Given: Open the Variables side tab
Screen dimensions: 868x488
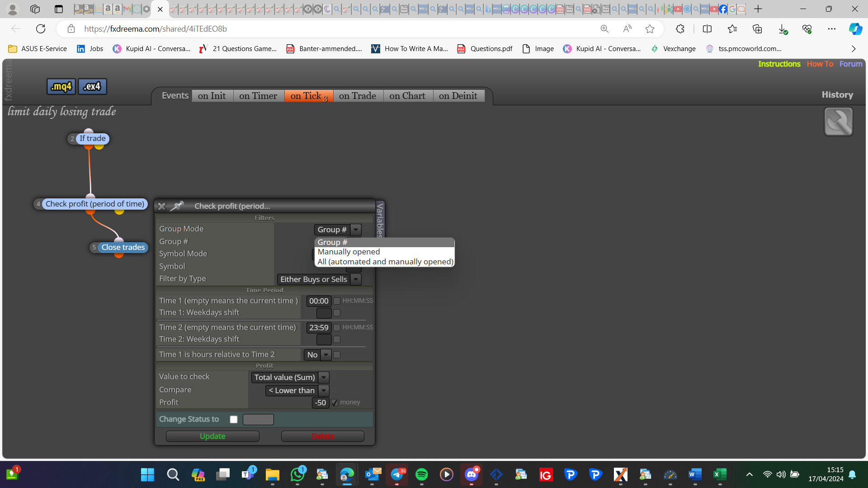Looking at the screenshot, I should pos(380,220).
